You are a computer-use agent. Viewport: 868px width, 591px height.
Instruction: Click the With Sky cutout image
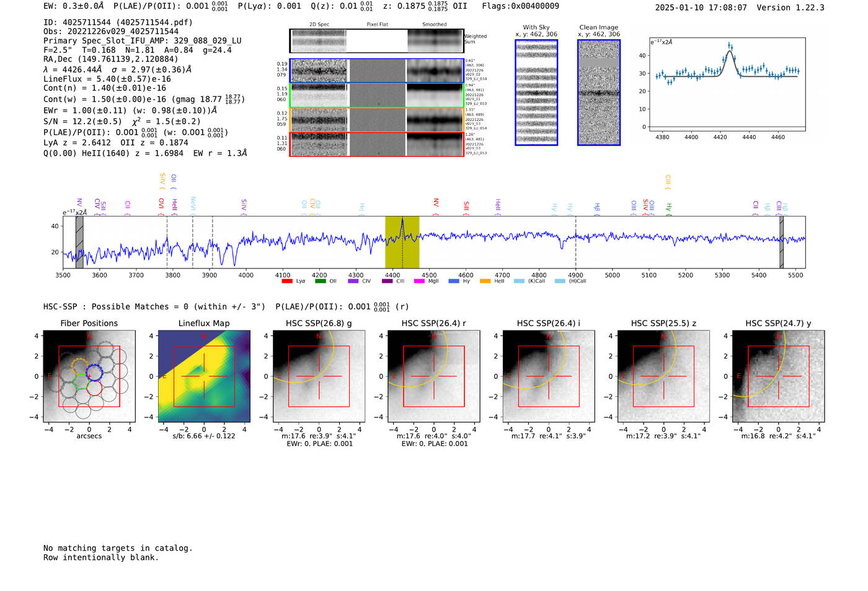536,92
